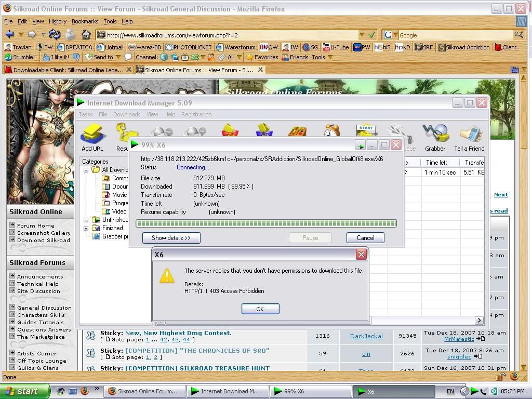The width and height of the screenshot is (532, 399).
Task: Expand the Finished category tree node
Action: (86, 228)
